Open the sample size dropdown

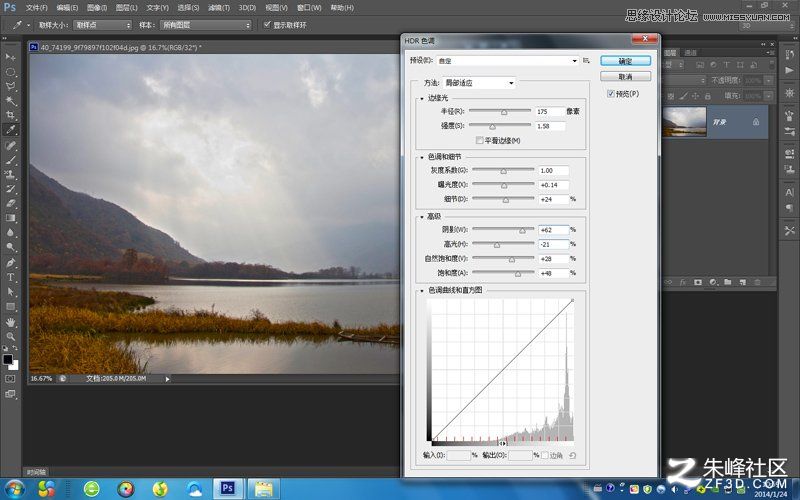coord(102,25)
